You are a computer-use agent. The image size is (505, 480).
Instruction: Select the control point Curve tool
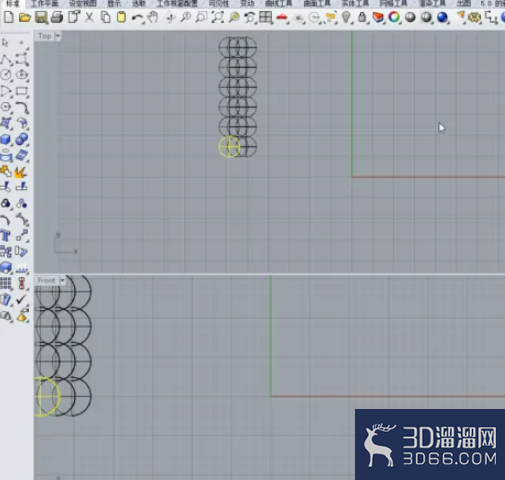click(22, 59)
